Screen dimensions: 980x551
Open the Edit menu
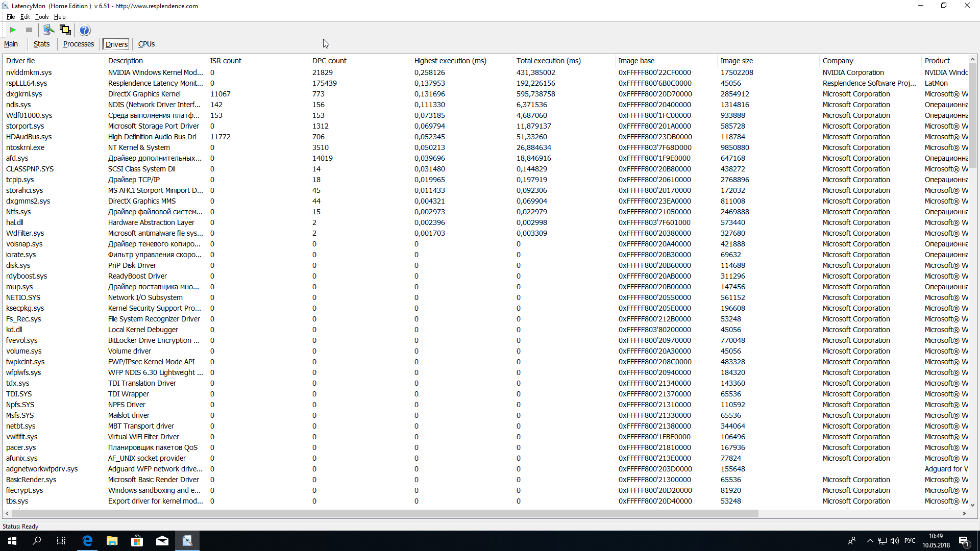[25, 17]
